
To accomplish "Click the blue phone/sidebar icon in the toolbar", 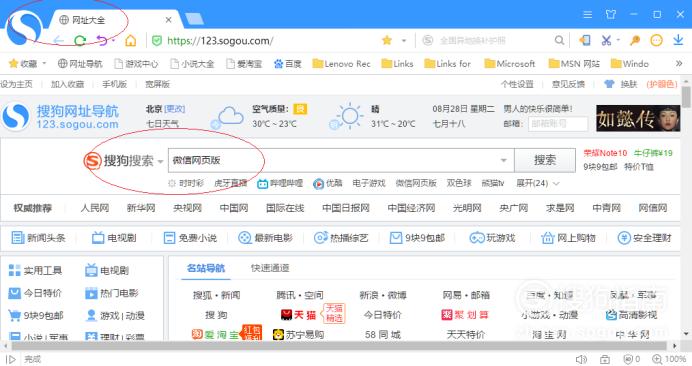I will [x=585, y=41].
